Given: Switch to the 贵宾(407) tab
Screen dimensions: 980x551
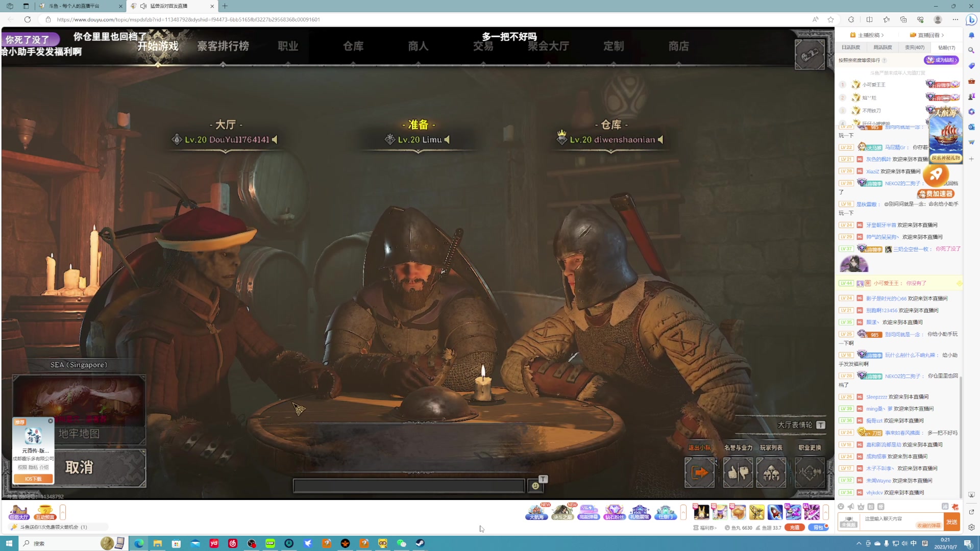Looking at the screenshot, I should point(915,47).
